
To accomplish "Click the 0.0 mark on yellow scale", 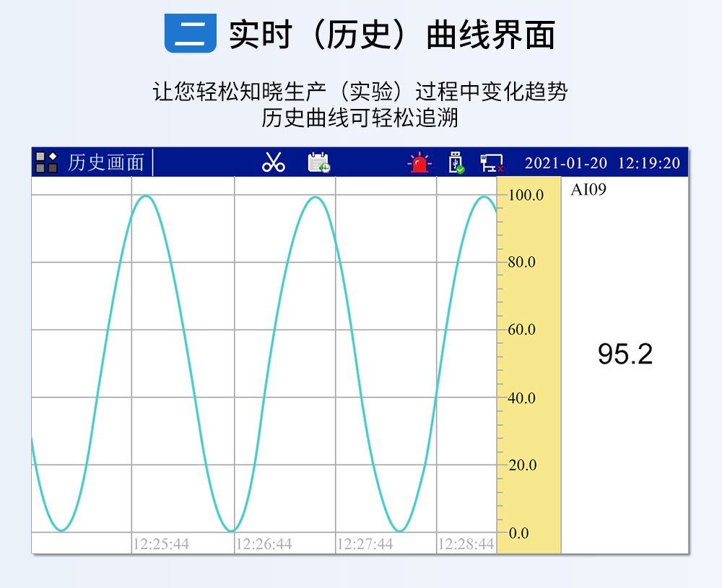I will click(x=518, y=533).
